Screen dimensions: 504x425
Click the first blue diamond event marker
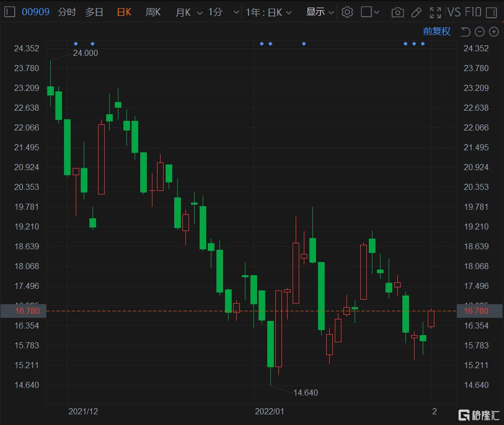[76, 44]
